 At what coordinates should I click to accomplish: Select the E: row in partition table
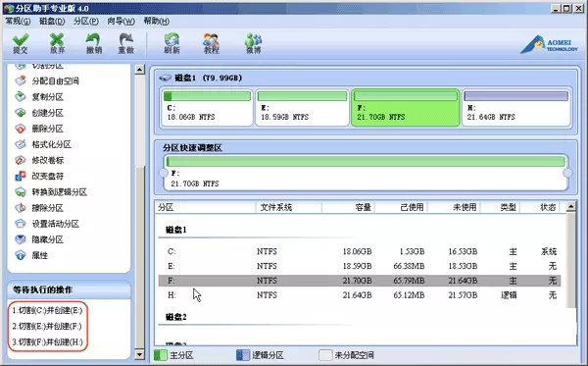(x=360, y=266)
